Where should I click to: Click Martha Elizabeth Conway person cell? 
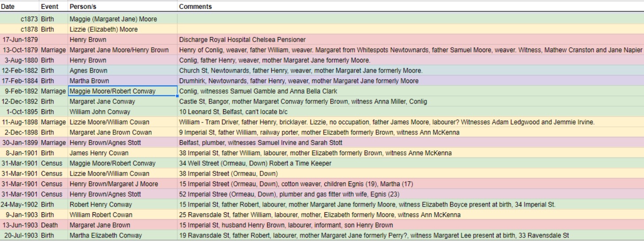123,235
